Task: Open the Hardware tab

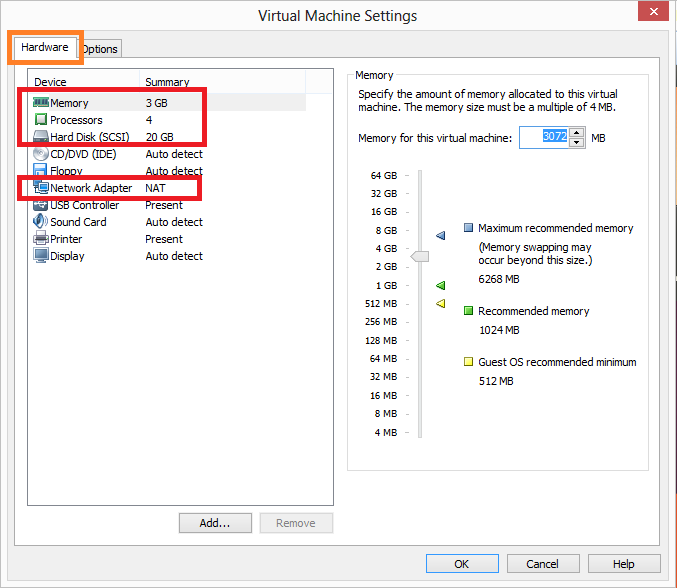Action: [45, 47]
